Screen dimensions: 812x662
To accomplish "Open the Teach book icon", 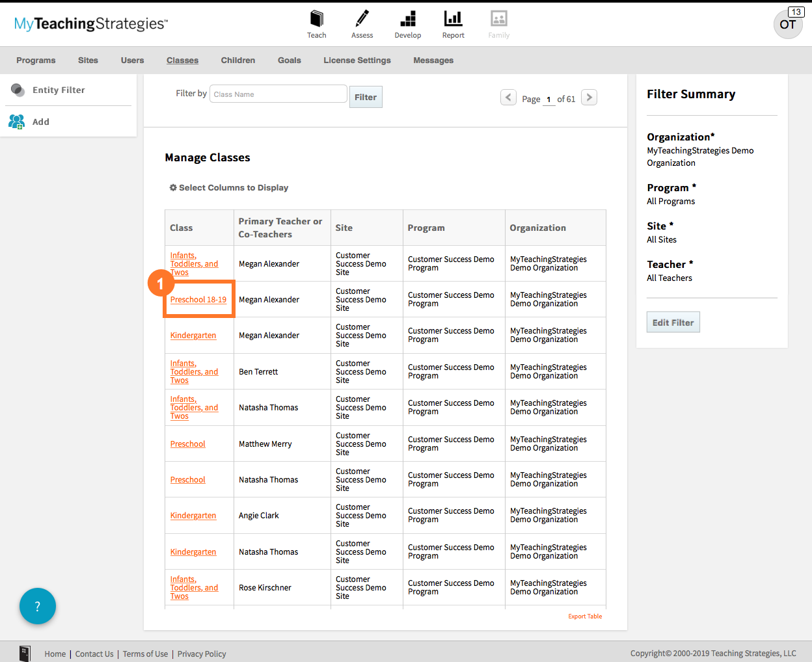I will point(317,19).
